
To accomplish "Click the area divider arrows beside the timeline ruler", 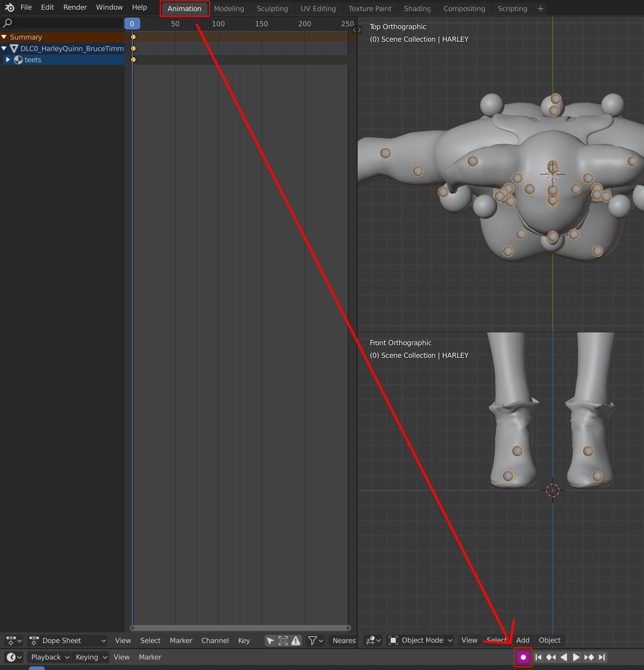I will [x=357, y=30].
